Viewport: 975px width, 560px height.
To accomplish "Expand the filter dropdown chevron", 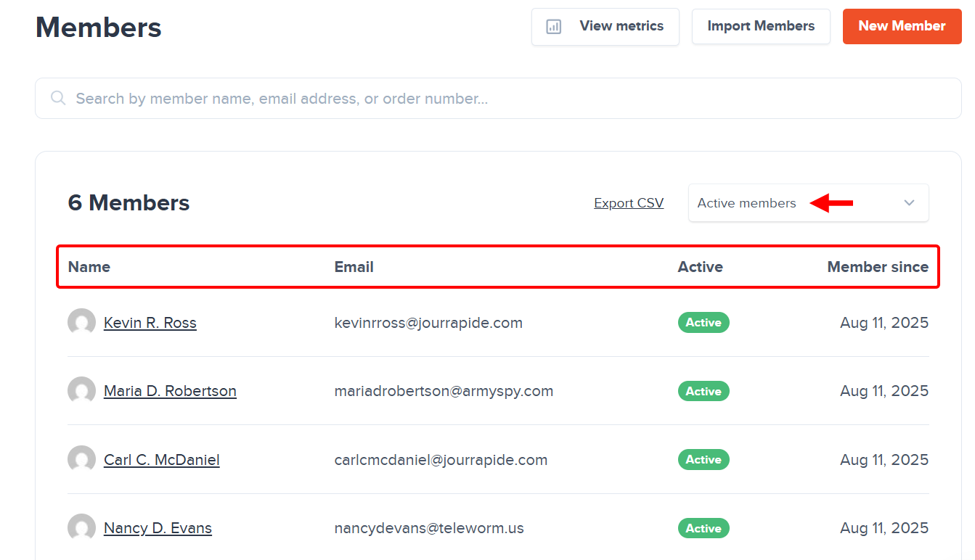I will click(910, 203).
